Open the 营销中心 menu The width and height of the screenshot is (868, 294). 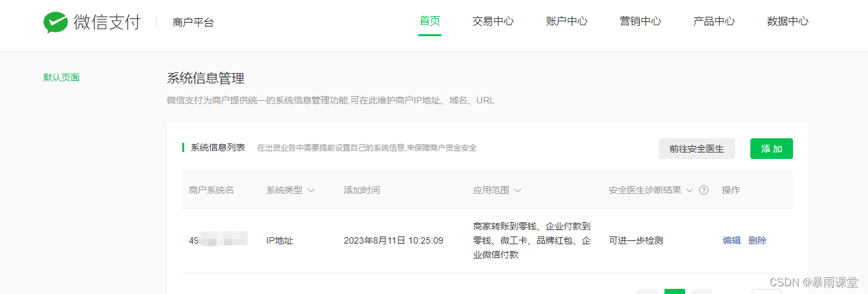640,21
